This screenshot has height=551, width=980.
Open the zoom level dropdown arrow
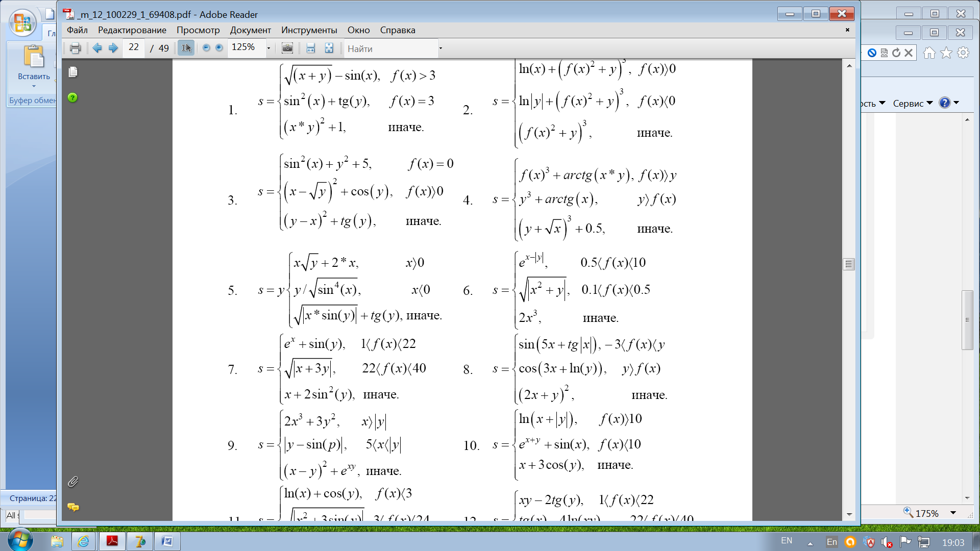pos(269,48)
